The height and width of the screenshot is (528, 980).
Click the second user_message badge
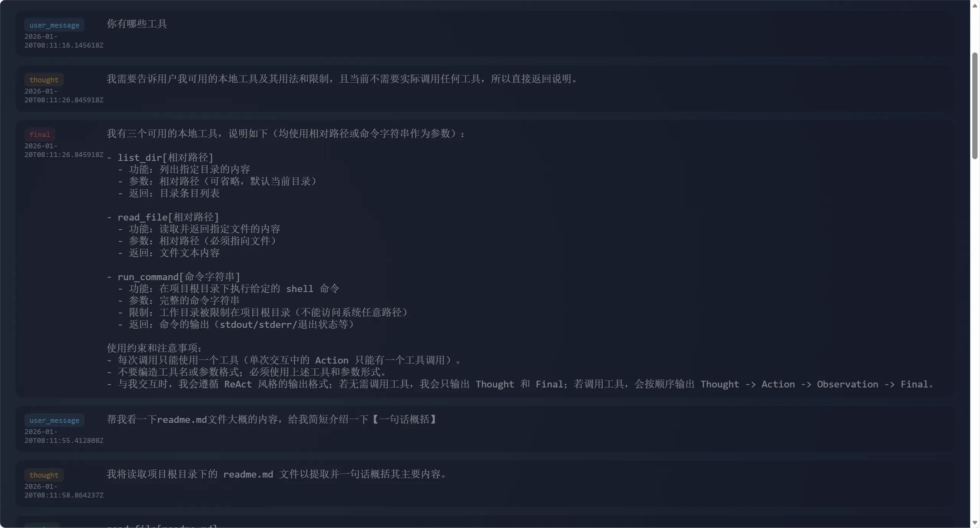point(54,420)
